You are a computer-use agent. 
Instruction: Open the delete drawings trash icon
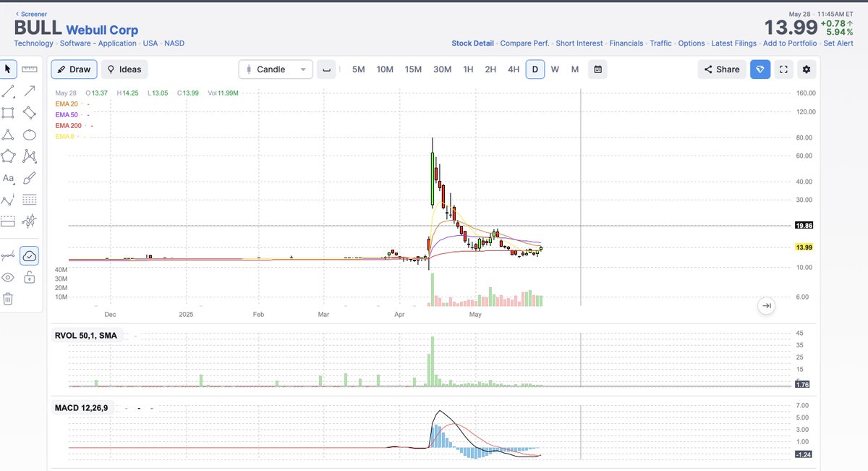[9, 298]
